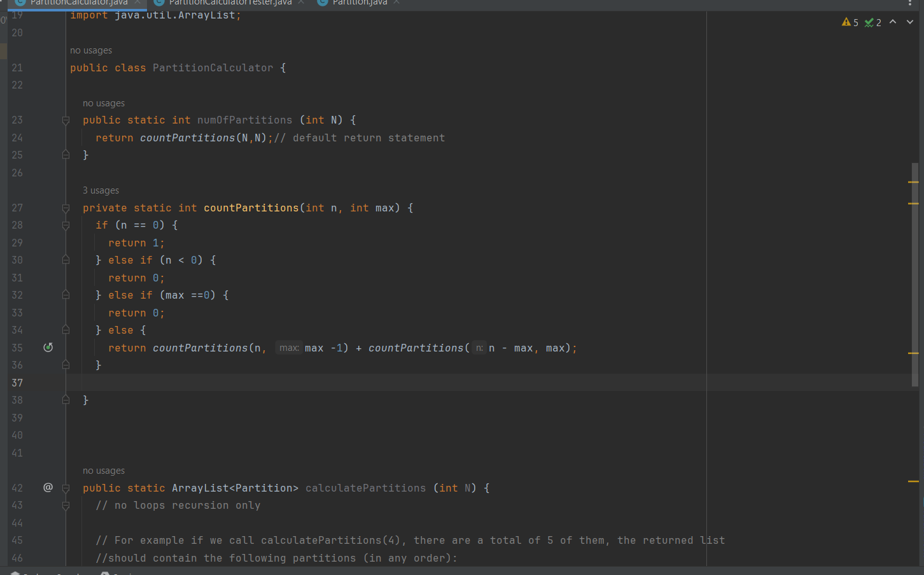
Task: Toggle the fold arrow on numOfPartitions method
Action: [66, 119]
